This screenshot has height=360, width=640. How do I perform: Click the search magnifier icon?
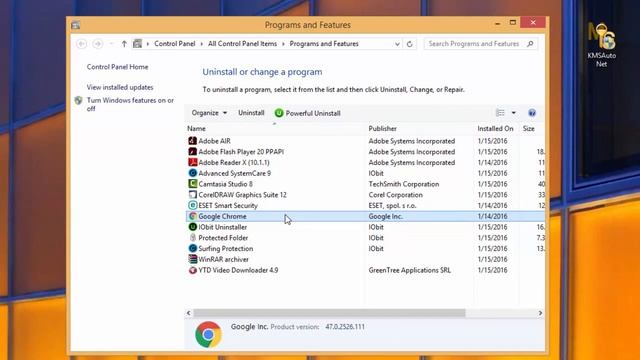(x=530, y=44)
